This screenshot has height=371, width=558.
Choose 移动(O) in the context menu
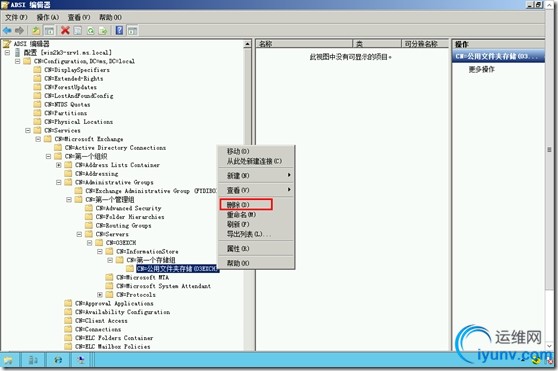pos(256,151)
